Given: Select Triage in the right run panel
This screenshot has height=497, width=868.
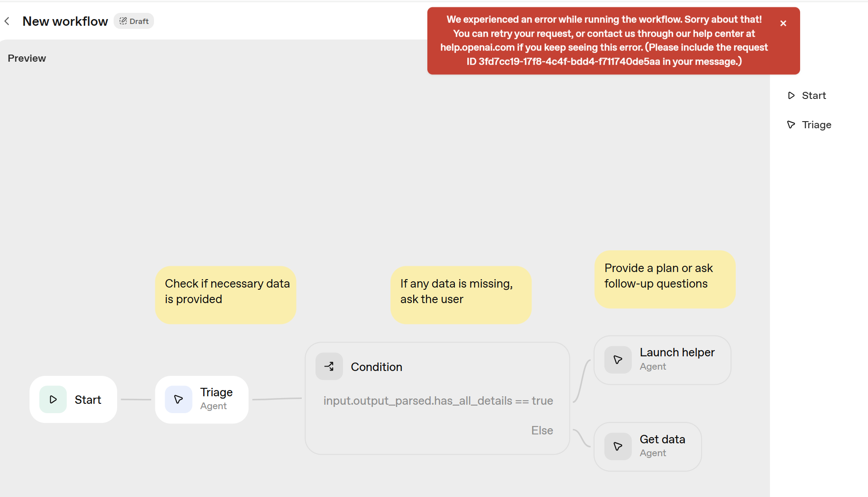Looking at the screenshot, I should pos(816,125).
